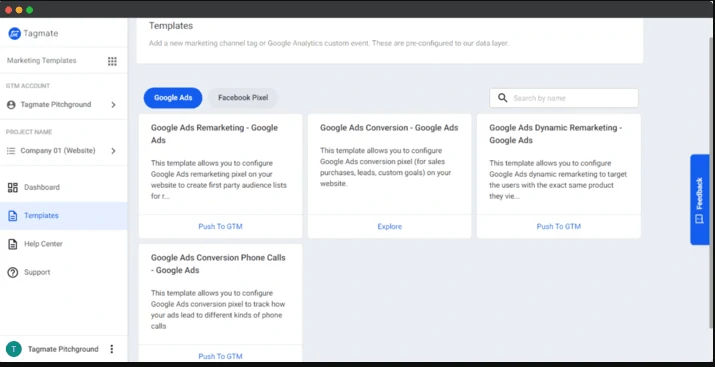The width and height of the screenshot is (715, 367).
Task: Click the magnifier search icon
Action: (x=503, y=98)
